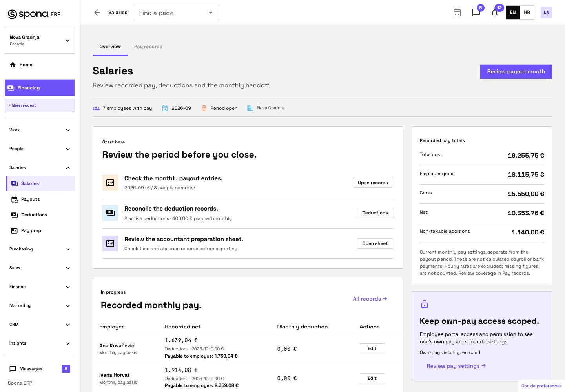
Task: Collapse the Salaries sidebar section
Action: 40,168
